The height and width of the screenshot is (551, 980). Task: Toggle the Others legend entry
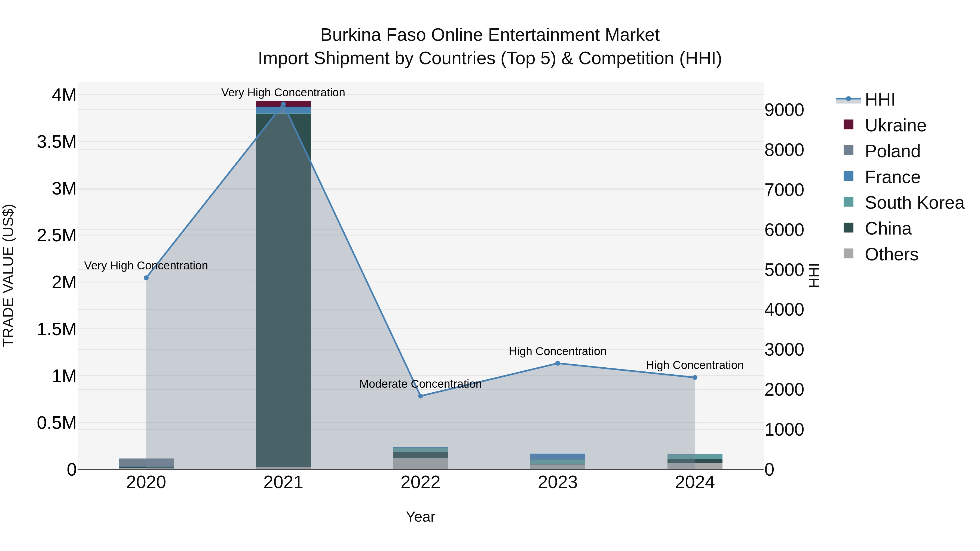coord(881,254)
